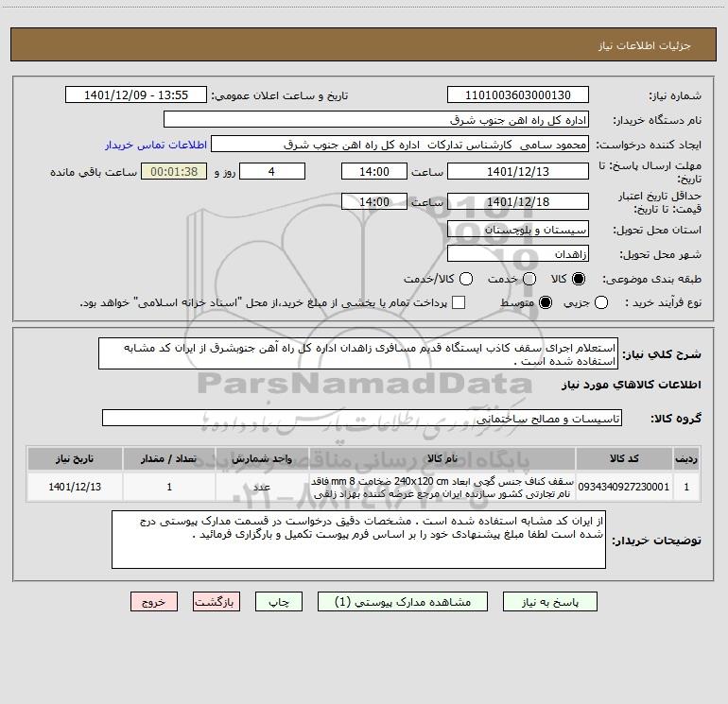The height and width of the screenshot is (704, 728).
Task: Open اطلاعات تماس خریدار link
Action: 156,145
